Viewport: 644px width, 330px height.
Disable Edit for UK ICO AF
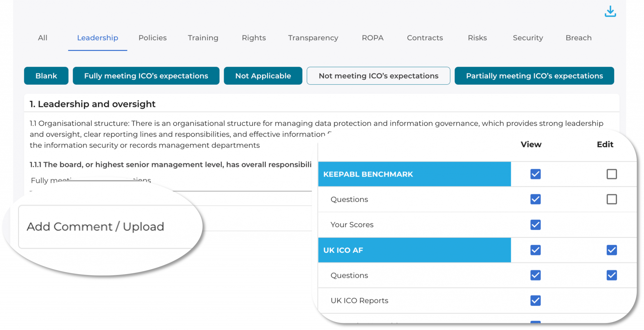coord(612,250)
